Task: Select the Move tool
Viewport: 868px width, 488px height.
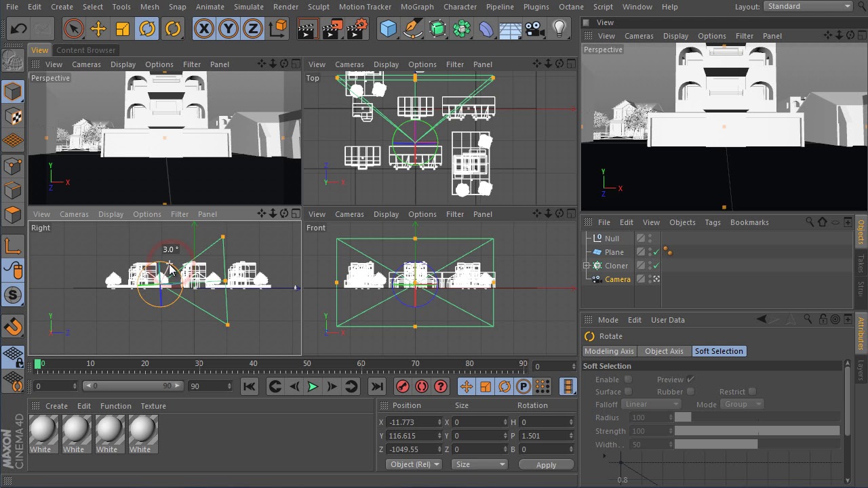Action: pos(98,28)
